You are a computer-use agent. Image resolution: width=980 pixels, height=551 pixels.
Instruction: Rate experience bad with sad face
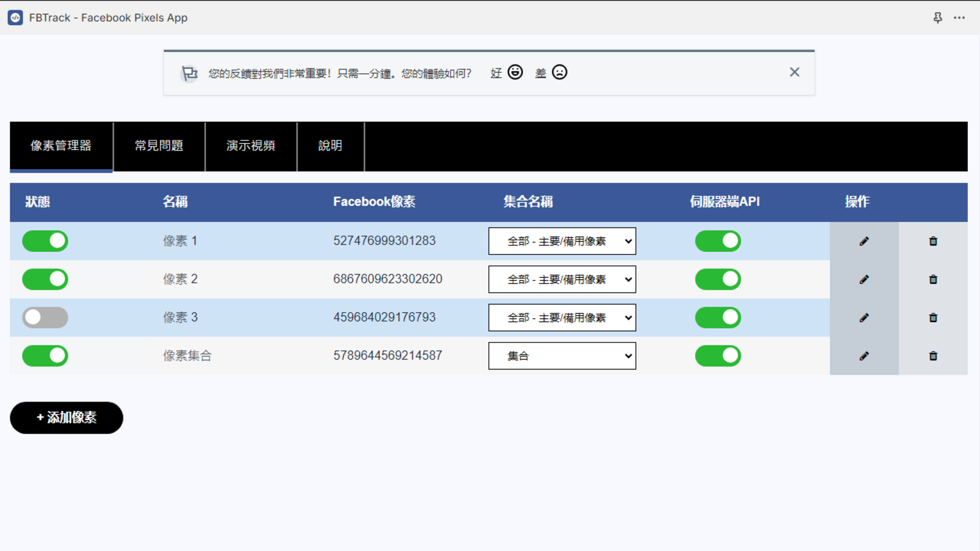(x=559, y=72)
